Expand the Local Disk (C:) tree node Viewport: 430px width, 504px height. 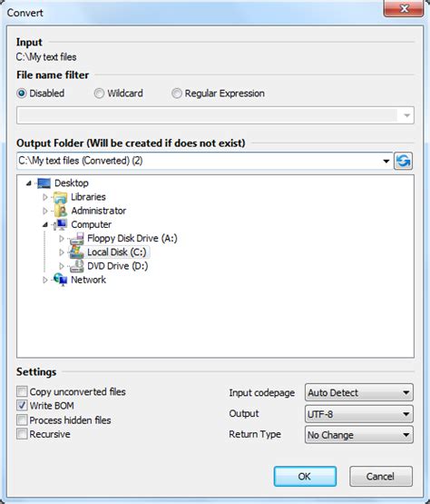click(x=62, y=252)
